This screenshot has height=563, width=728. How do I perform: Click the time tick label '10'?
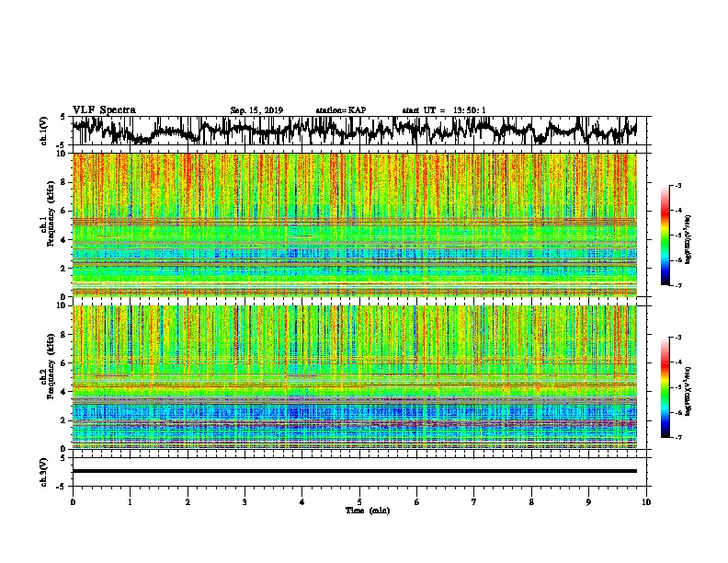646,502
